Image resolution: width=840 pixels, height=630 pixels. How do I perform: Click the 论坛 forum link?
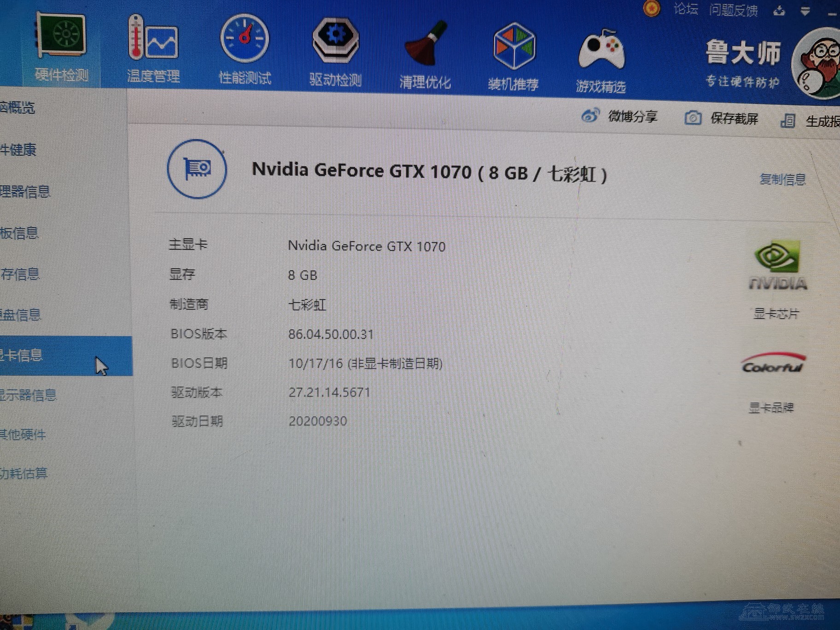tap(686, 9)
